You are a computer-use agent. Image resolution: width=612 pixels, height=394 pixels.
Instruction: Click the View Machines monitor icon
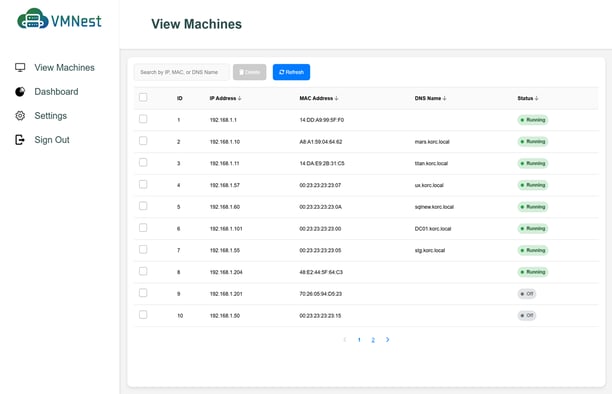(20, 68)
